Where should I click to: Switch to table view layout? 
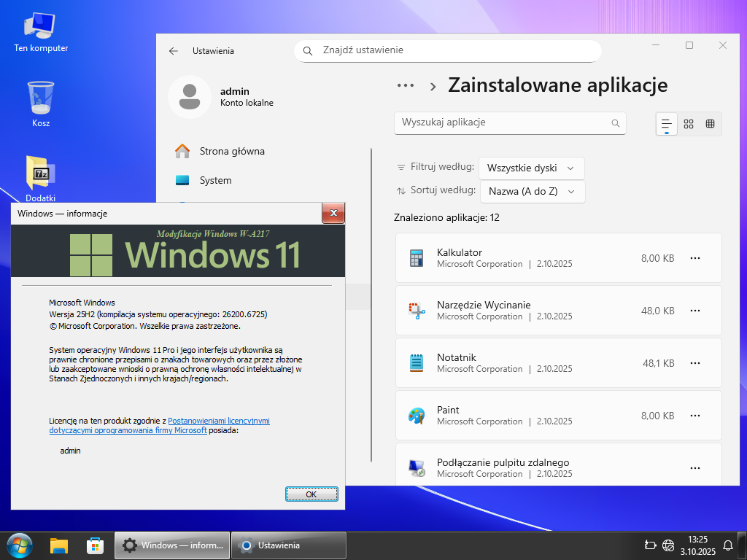[x=710, y=124]
